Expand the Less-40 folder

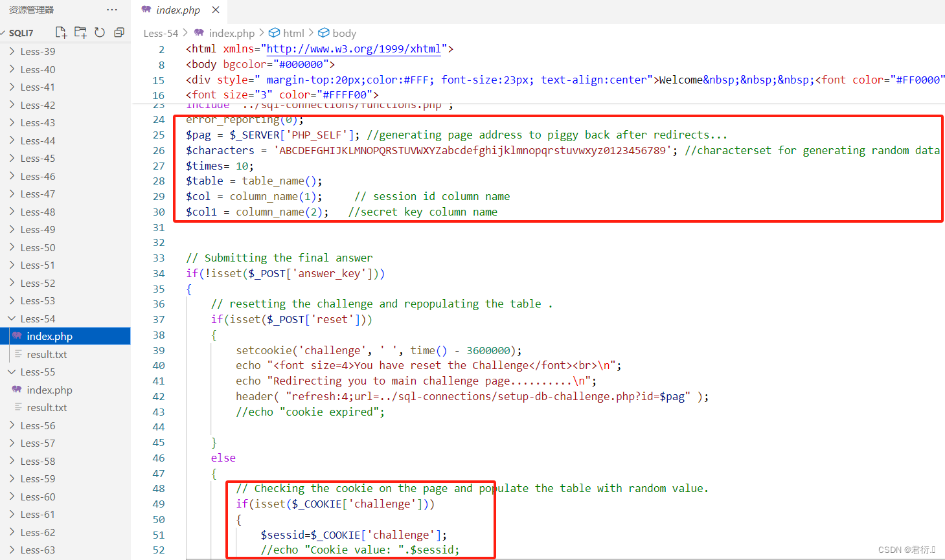12,69
